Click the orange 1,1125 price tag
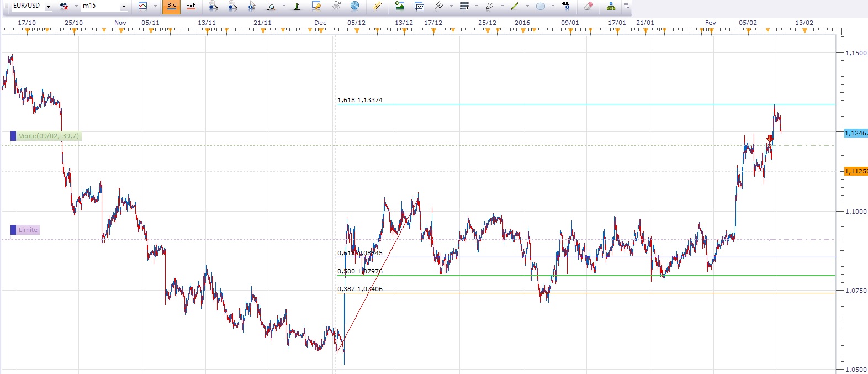The image size is (868, 374). (x=856, y=171)
